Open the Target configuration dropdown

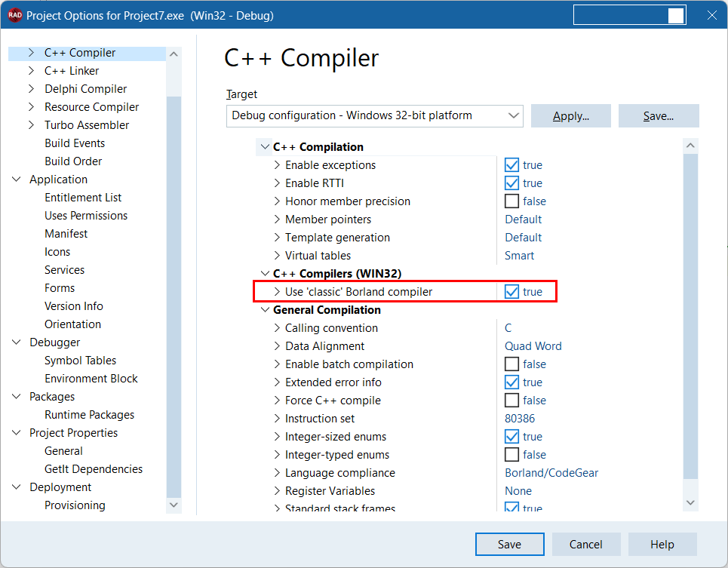click(515, 116)
